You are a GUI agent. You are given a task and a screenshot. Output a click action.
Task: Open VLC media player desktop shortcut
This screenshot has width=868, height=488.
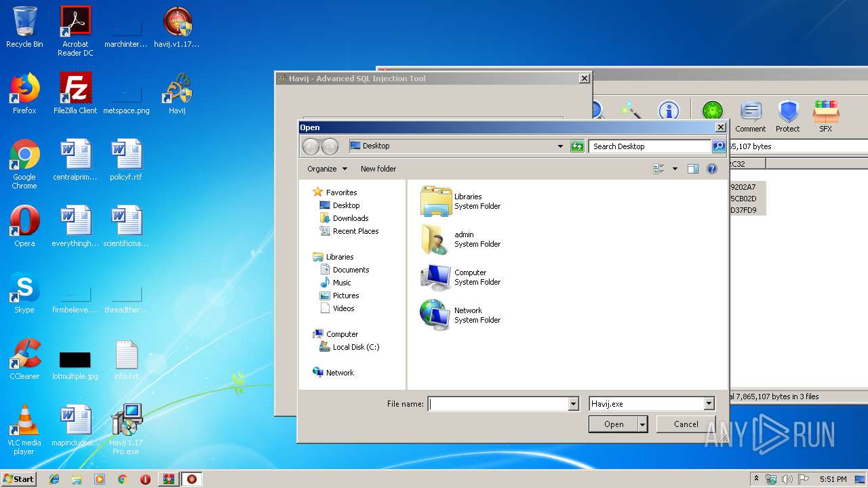24,430
